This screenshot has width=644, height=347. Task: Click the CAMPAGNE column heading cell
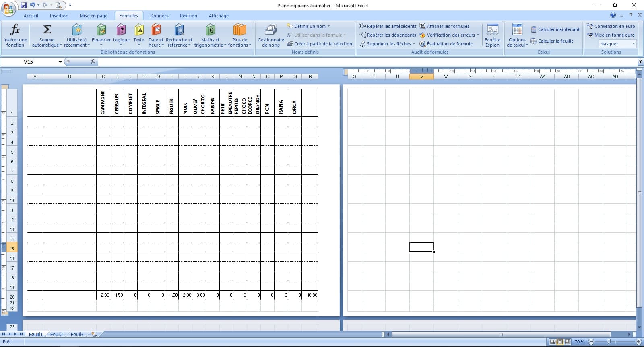pos(103,103)
